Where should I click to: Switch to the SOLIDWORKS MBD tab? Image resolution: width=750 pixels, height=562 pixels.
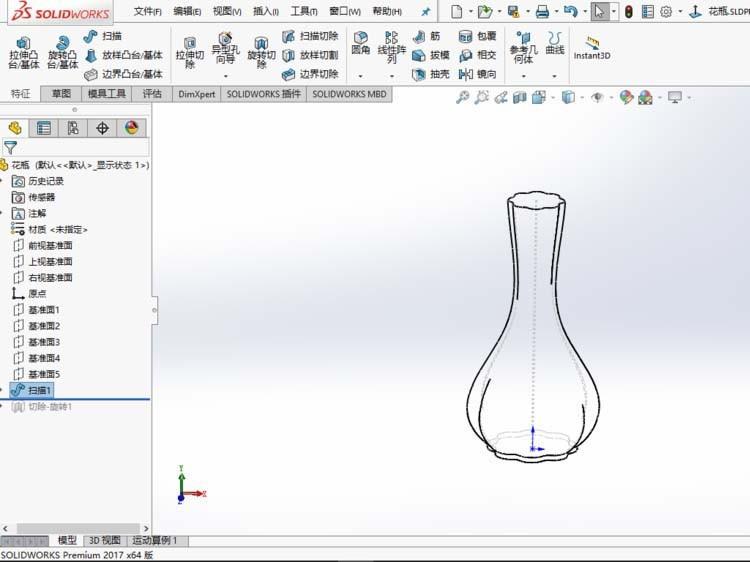(x=349, y=94)
